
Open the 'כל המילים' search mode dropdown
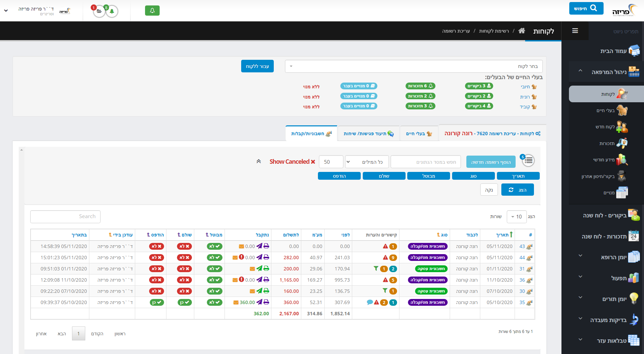367,162
